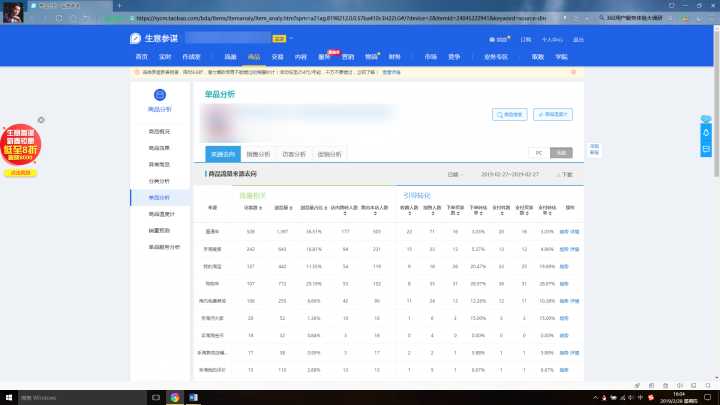Switch to 无线 terminal view
This screenshot has height=405, width=720.
(562, 153)
